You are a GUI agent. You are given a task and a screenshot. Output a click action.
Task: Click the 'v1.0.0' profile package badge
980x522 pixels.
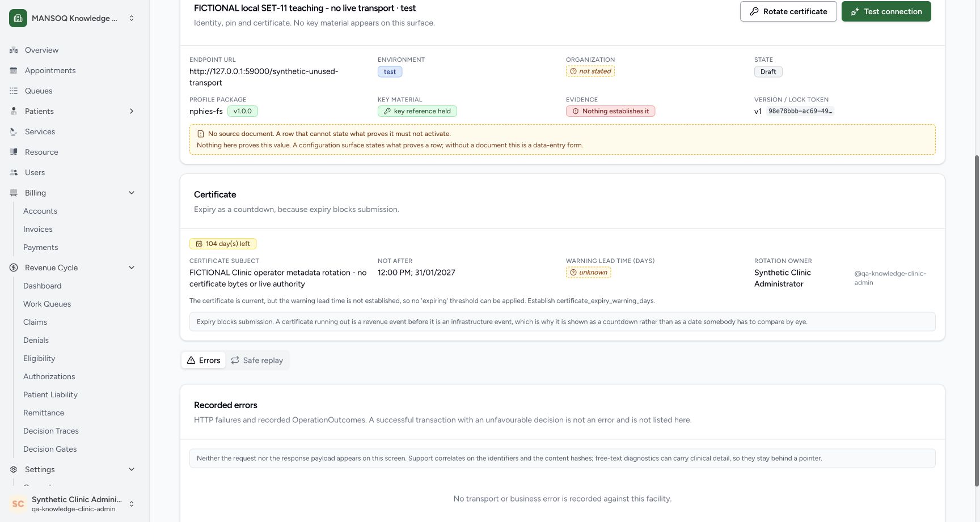click(243, 111)
